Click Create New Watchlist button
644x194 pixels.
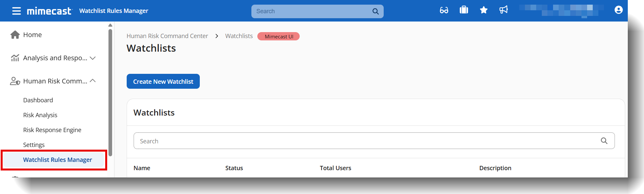point(163,81)
